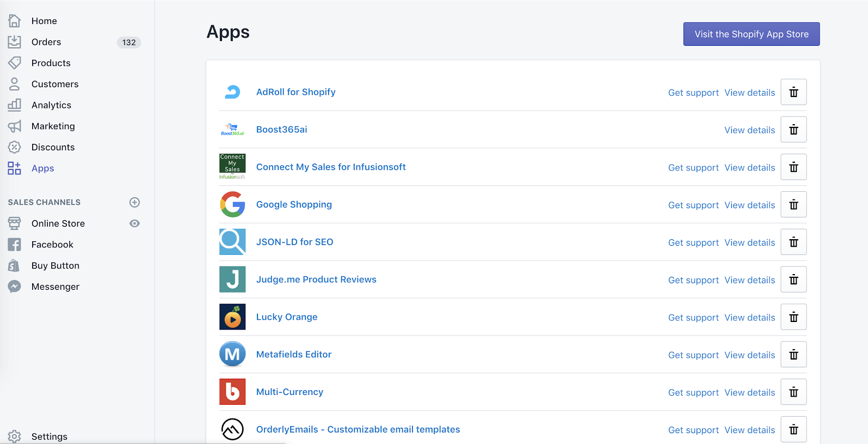This screenshot has width=868, height=444.
Task: Delete Judge.me Product Reviews app
Action: click(793, 279)
